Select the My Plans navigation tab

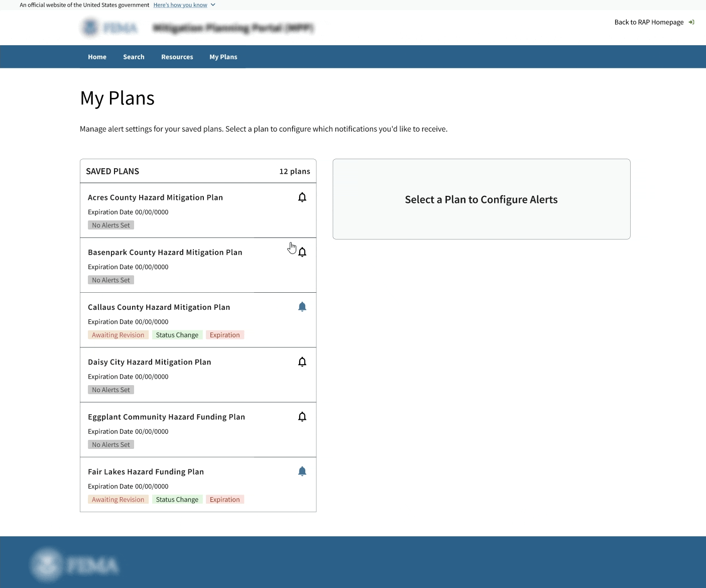tap(223, 57)
